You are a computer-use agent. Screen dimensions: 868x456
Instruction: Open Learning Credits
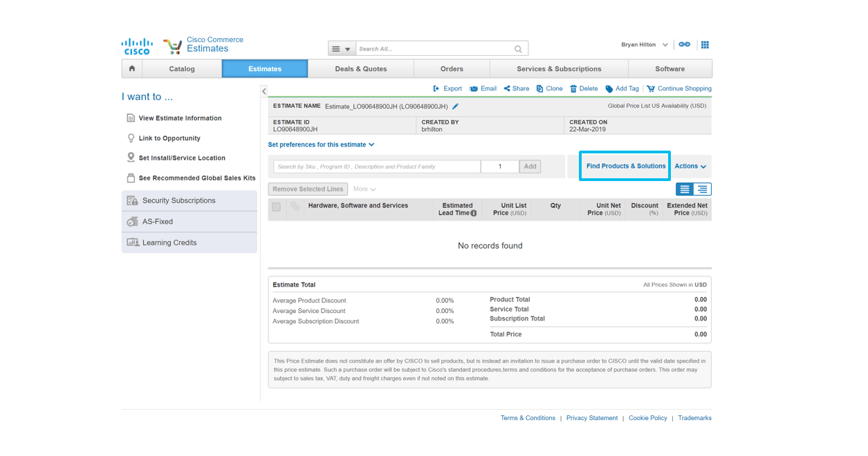pyautogui.click(x=190, y=243)
